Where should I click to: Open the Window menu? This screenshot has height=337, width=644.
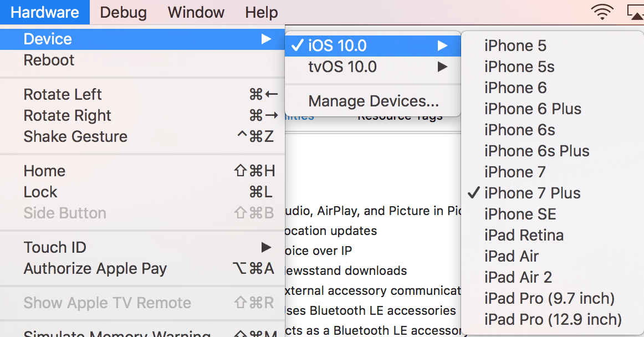[x=196, y=12]
